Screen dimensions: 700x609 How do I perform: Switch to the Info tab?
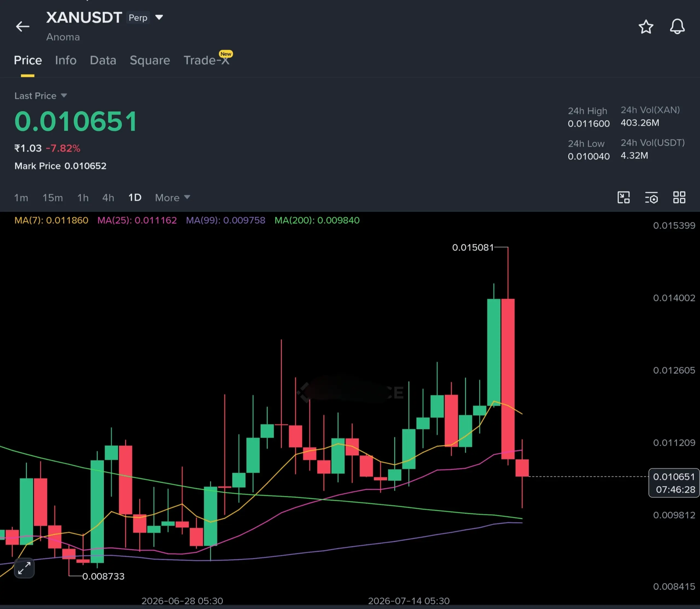click(66, 60)
